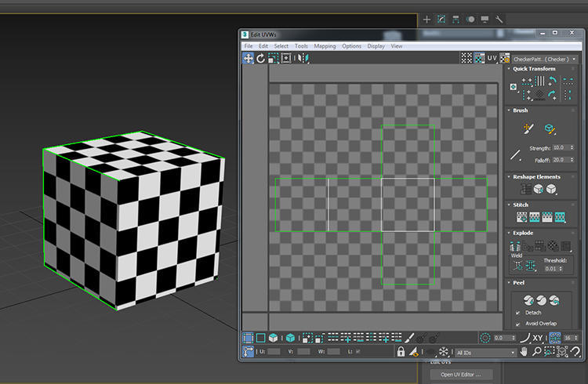This screenshot has width=588, height=384.
Task: Open the CheckerPattern texture dropdown
Action: (545, 60)
